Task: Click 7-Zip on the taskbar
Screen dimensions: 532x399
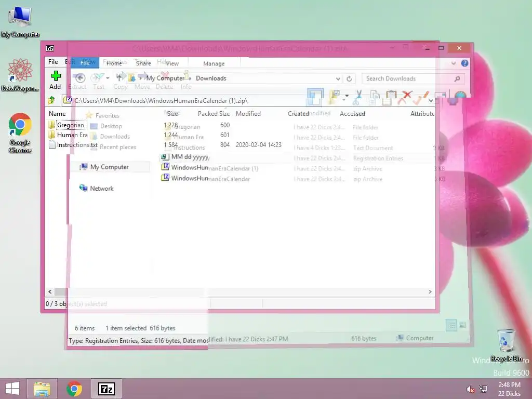Action: pos(106,389)
